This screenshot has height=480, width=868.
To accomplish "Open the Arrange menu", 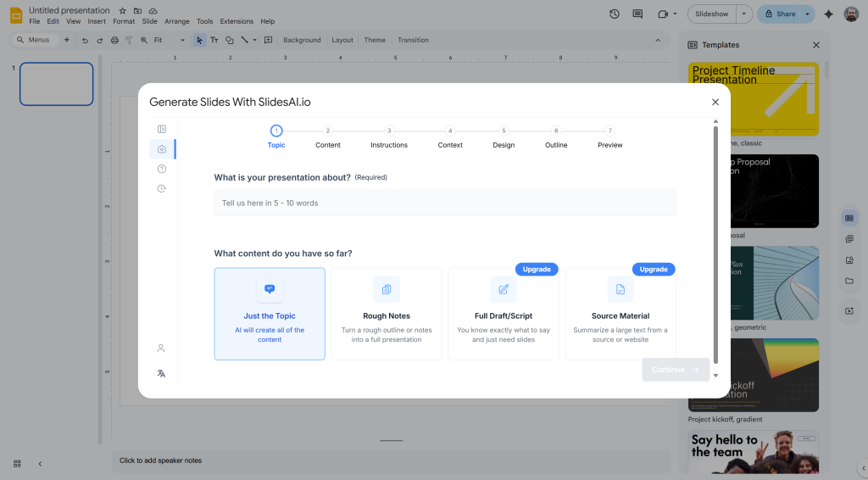I will click(x=176, y=21).
